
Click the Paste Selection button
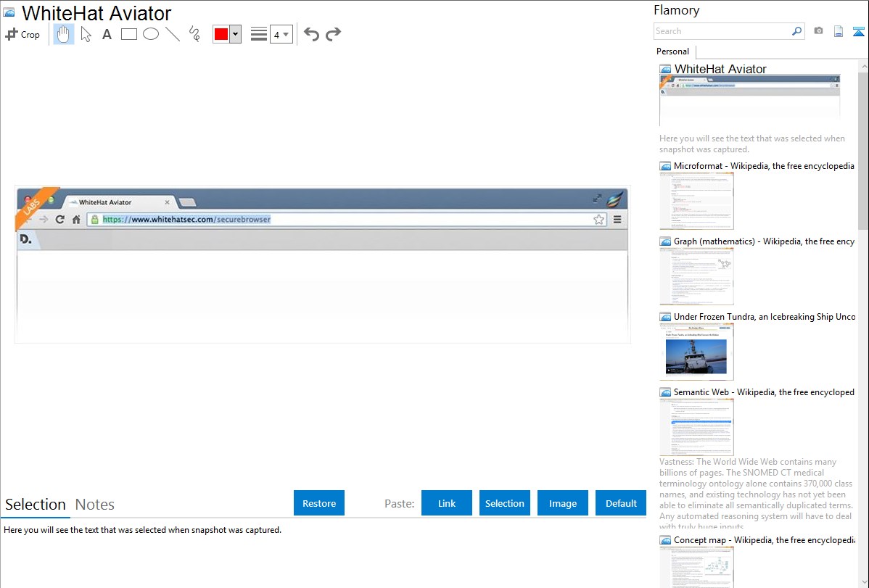click(504, 502)
